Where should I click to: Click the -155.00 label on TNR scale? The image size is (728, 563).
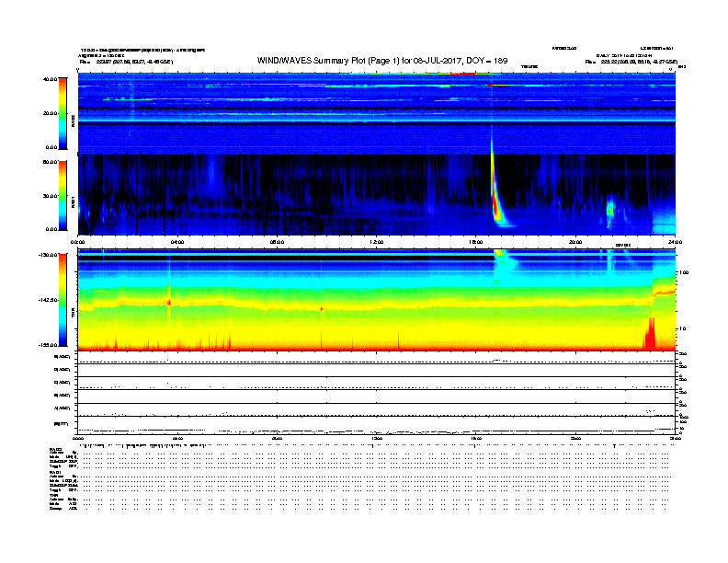click(x=49, y=345)
